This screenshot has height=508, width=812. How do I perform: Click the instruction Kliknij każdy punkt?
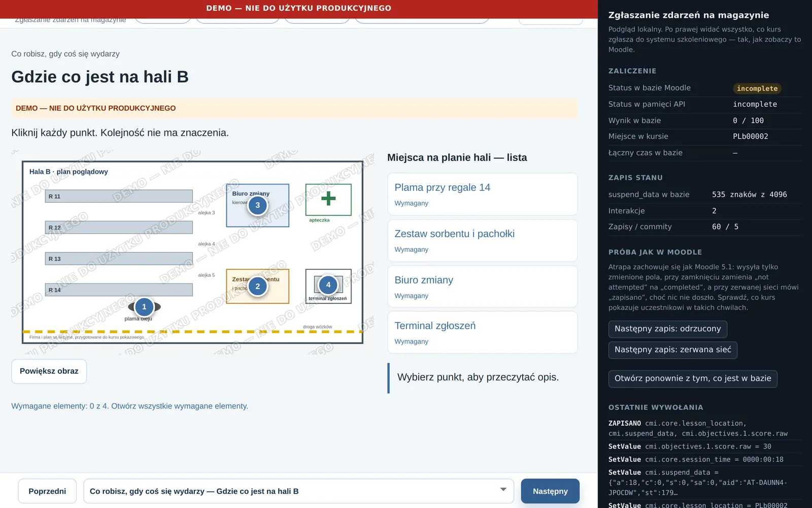54,133
